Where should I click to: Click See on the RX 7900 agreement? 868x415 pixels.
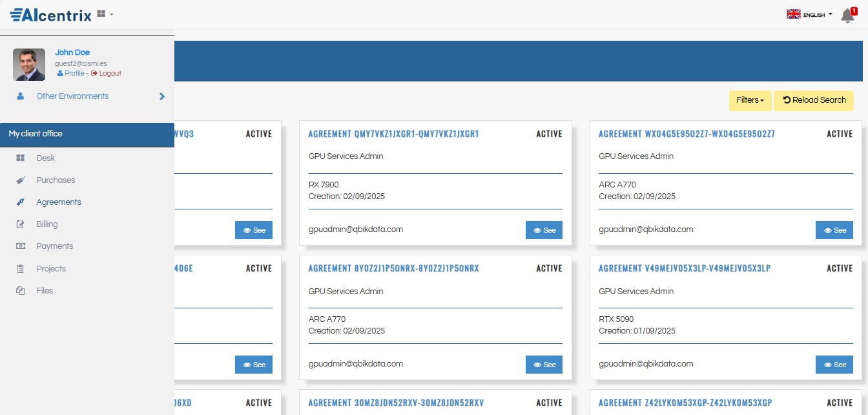[x=544, y=230]
